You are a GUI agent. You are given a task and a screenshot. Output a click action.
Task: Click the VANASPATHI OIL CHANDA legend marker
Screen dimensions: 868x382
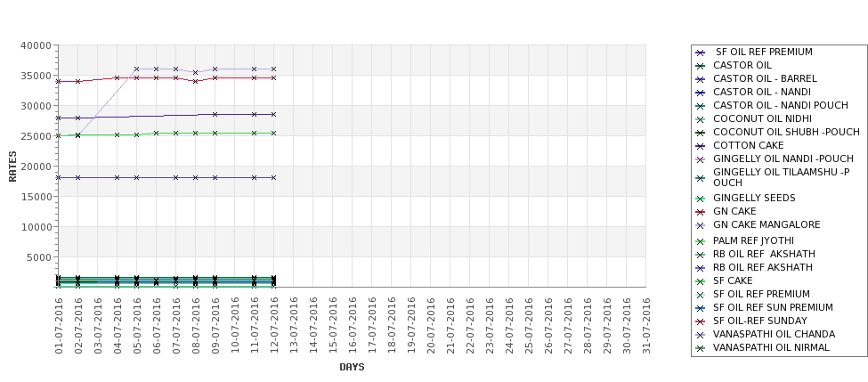701,335
